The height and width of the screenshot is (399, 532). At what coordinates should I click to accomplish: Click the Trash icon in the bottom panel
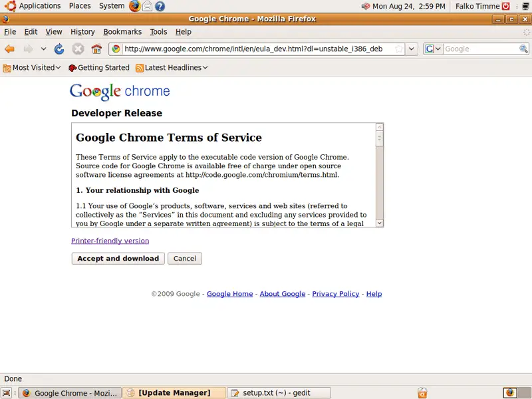(x=422, y=392)
